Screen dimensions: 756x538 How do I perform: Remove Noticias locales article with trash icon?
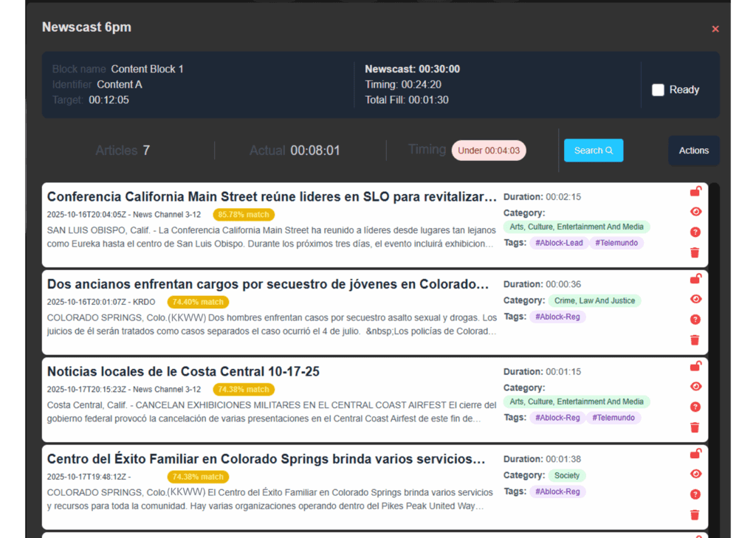coord(695,427)
